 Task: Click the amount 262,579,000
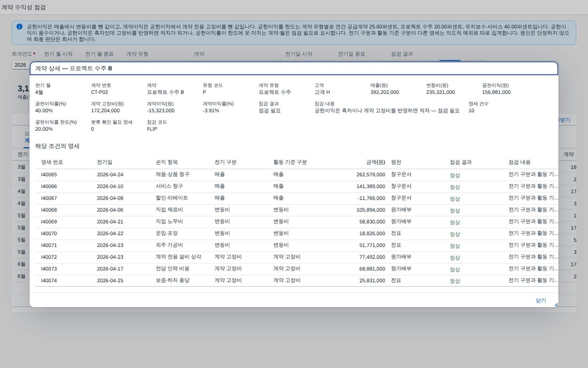coord(371,175)
